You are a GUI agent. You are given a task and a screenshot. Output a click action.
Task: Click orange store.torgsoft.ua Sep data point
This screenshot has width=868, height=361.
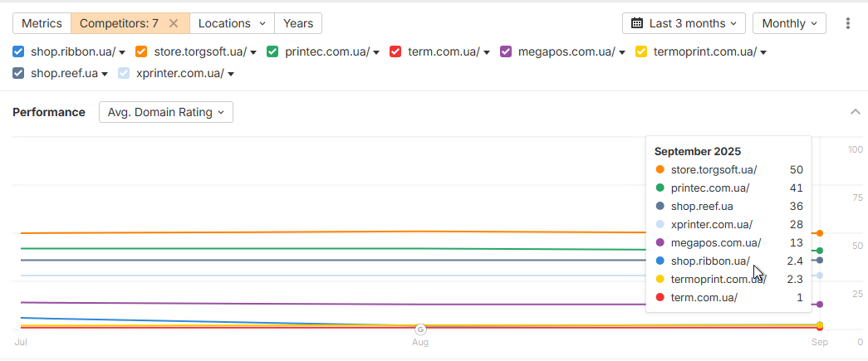[820, 233]
